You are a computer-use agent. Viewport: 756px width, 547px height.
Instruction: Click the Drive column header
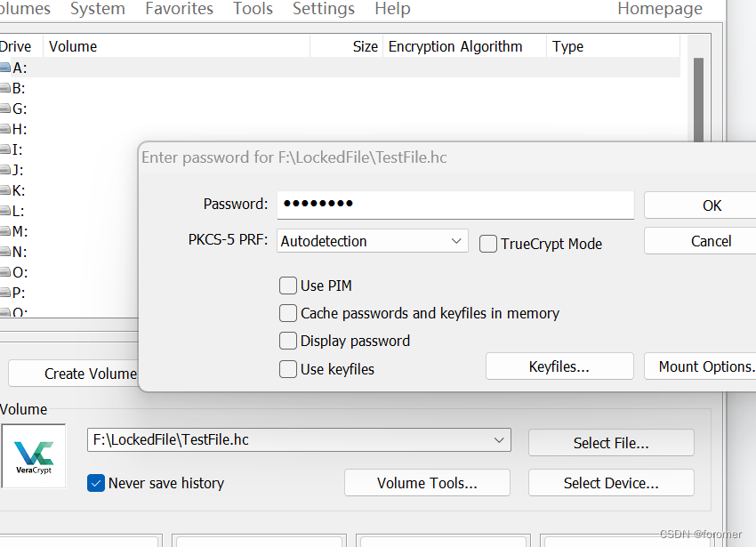pos(21,46)
